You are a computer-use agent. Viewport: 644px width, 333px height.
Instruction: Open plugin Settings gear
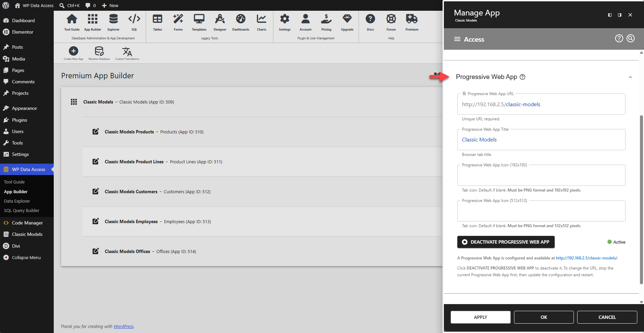(285, 22)
